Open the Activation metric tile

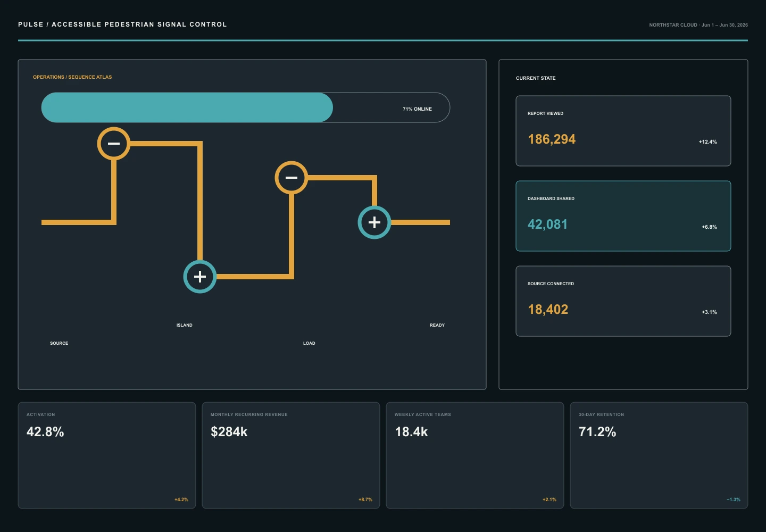click(107, 455)
